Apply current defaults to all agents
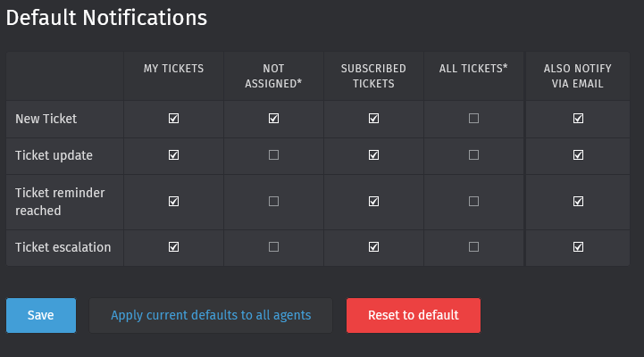Image resolution: width=644 pixels, height=357 pixels. pos(211,315)
